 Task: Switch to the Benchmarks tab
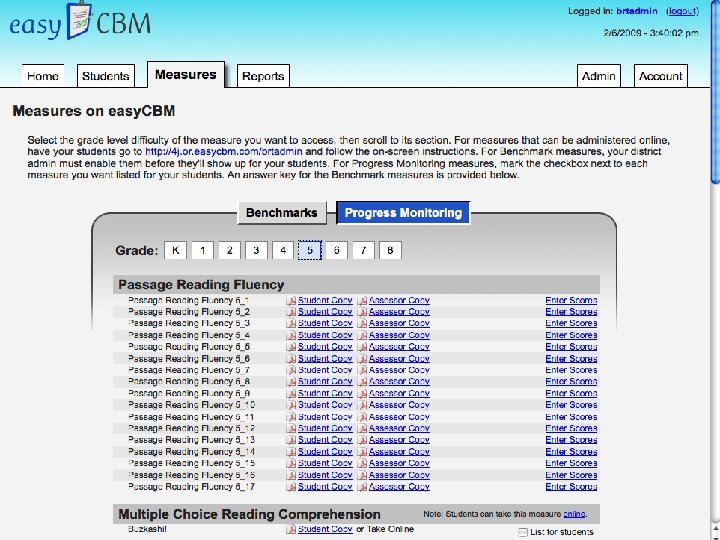[282, 213]
